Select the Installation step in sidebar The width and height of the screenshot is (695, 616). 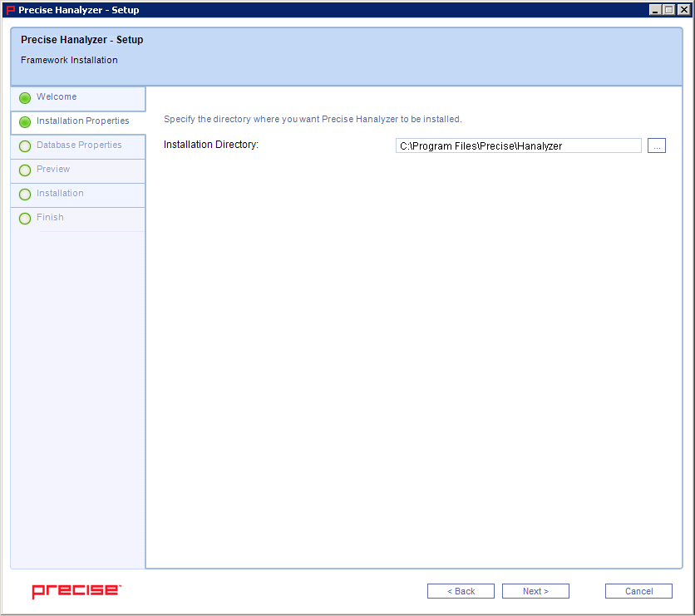[x=78, y=195]
